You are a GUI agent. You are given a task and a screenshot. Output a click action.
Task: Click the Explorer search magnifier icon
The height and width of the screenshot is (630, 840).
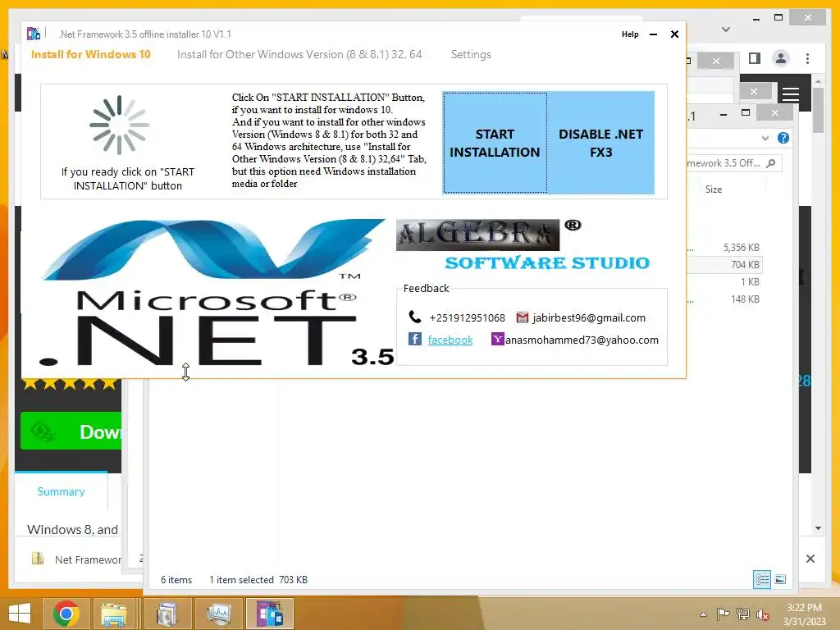[x=771, y=163]
